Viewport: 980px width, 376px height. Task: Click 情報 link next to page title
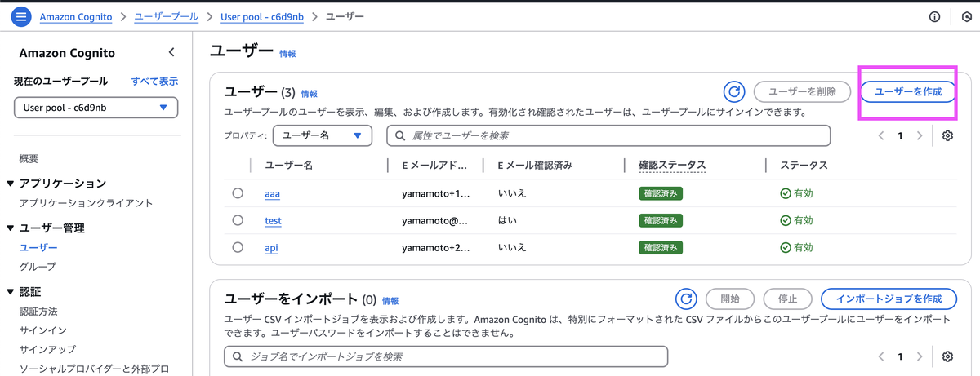coord(287,54)
